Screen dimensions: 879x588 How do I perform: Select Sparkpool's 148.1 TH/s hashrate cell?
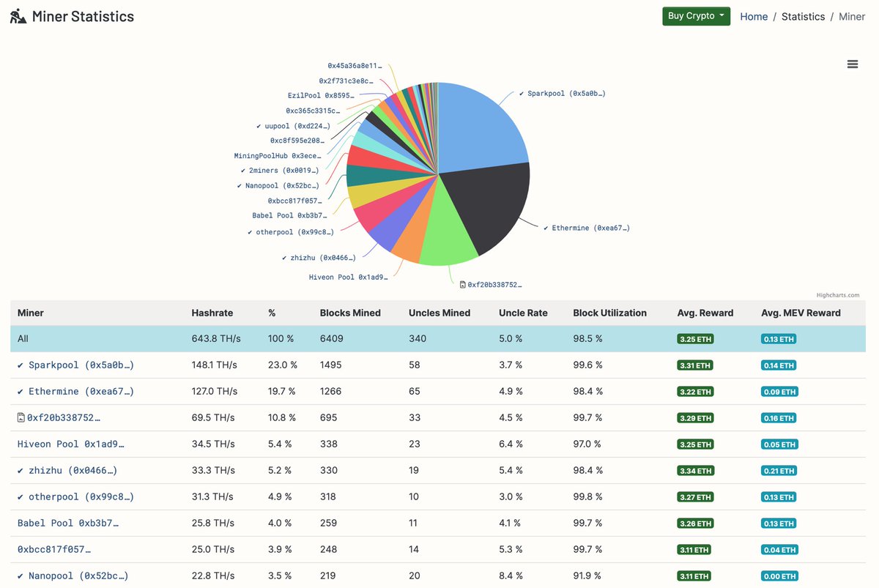(x=215, y=365)
